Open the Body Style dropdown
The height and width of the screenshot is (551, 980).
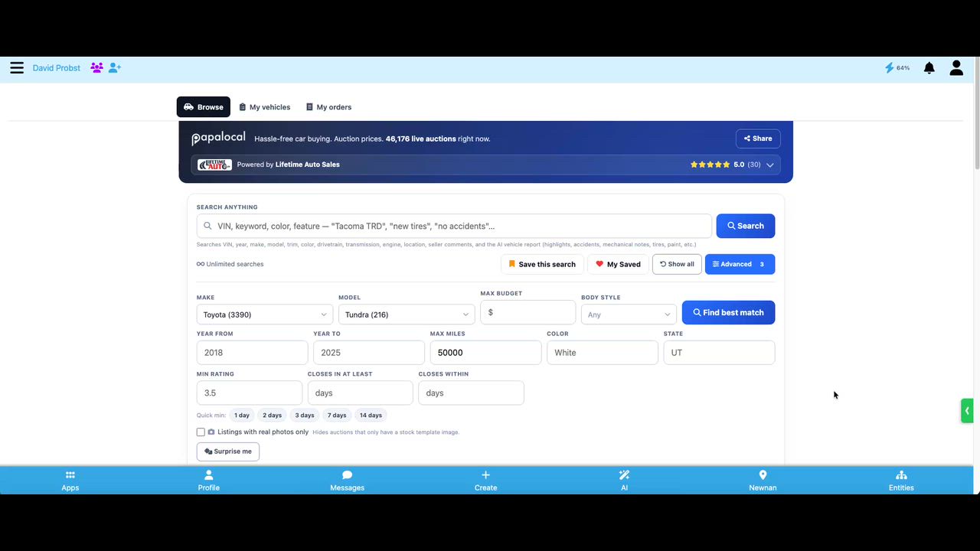point(629,315)
